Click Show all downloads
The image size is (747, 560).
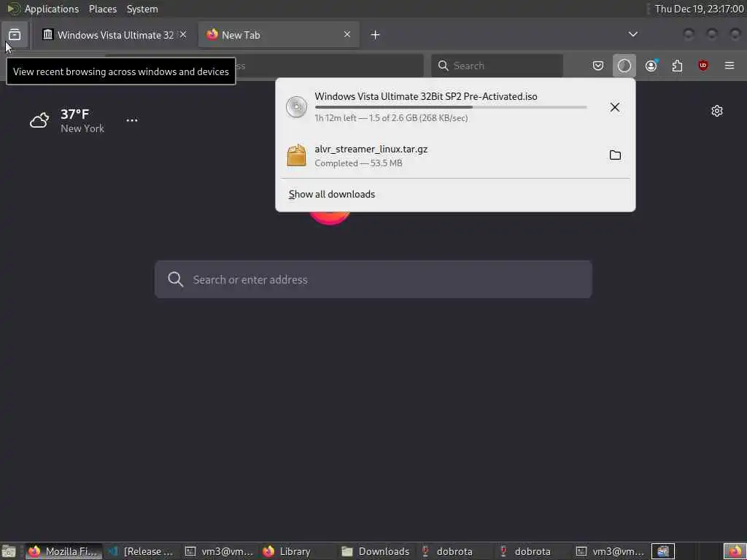(x=332, y=194)
